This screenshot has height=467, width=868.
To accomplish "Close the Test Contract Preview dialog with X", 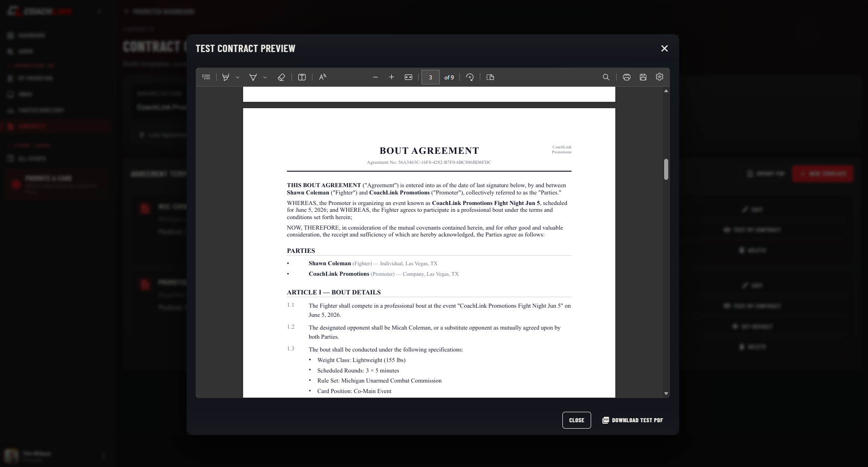I will click(x=665, y=48).
